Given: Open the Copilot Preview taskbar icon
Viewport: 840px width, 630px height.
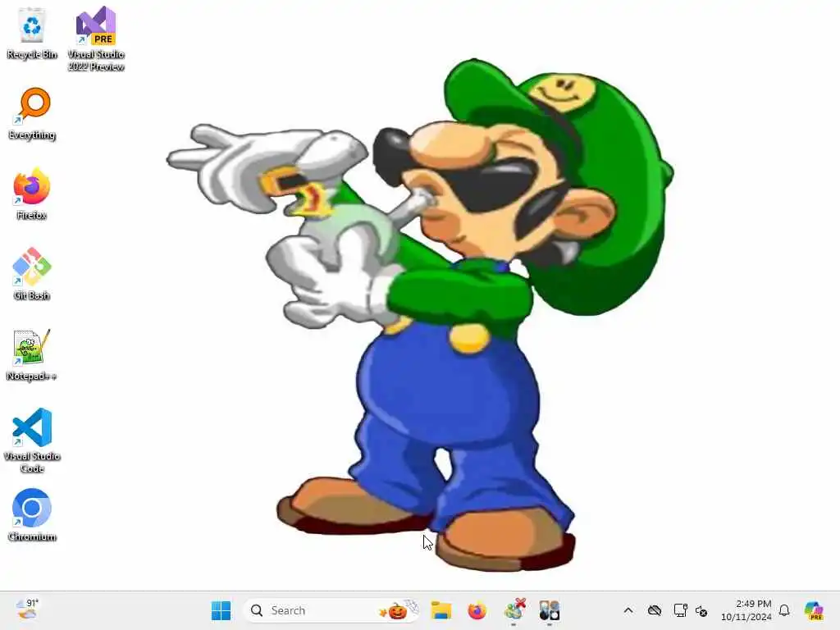Looking at the screenshot, I should (x=814, y=610).
